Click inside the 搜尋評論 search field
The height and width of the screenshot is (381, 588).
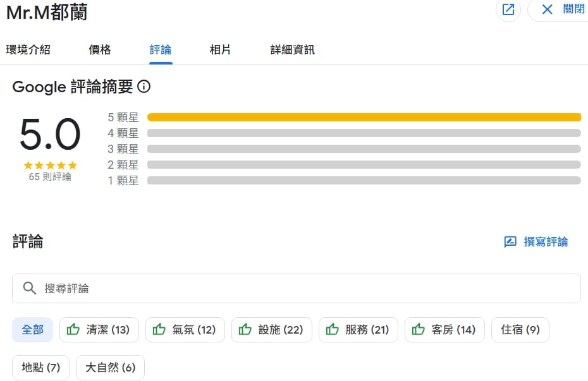(190, 288)
